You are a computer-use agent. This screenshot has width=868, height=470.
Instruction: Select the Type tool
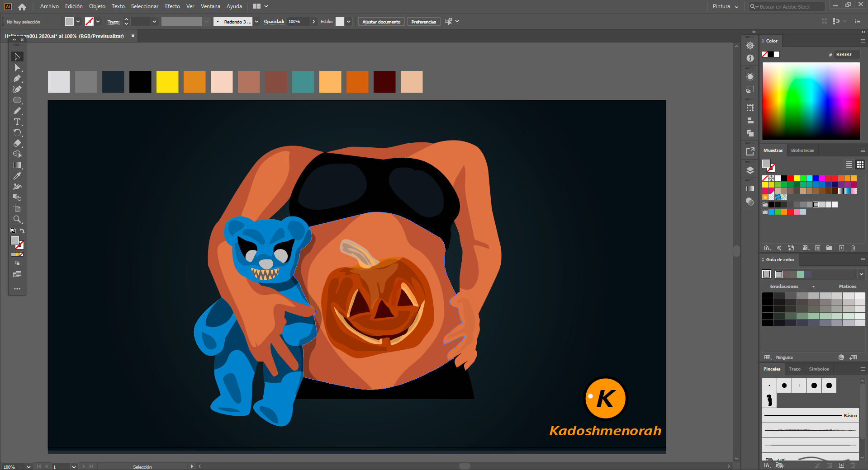[17, 122]
